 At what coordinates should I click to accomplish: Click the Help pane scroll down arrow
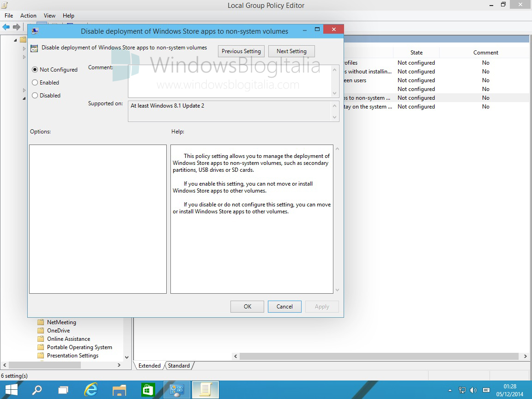point(337,290)
